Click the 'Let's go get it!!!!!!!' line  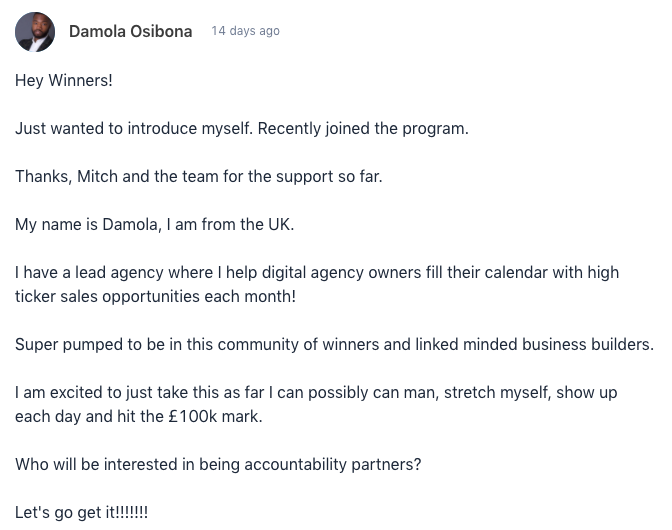(81, 512)
